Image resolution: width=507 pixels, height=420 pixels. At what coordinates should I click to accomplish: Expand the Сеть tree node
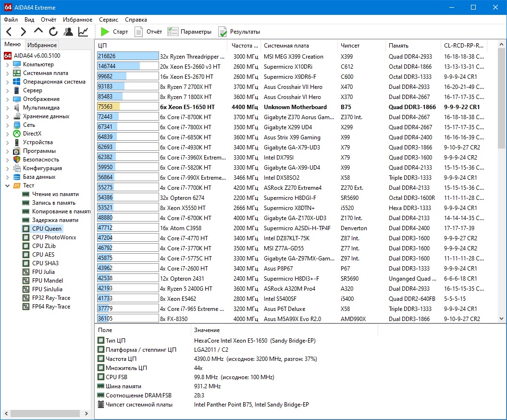pos(7,125)
